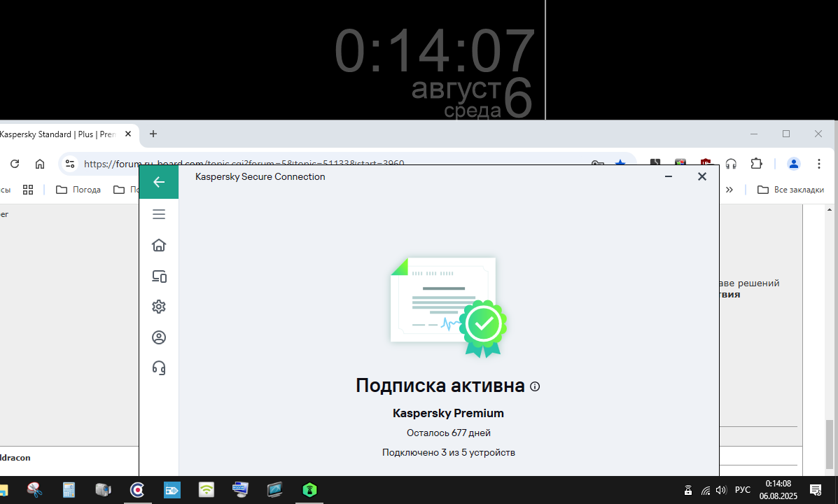838x504 pixels.
Task: Select the Kaspersky Standard browser tab
Action: [57, 134]
